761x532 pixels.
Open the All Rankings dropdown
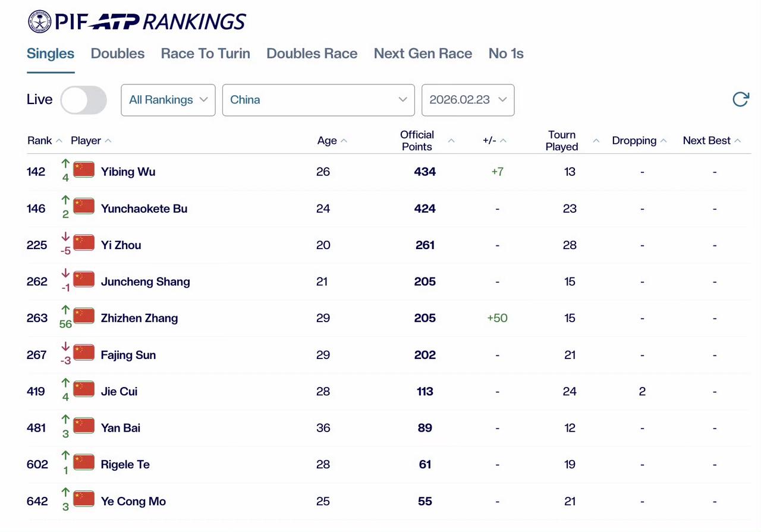coord(168,100)
